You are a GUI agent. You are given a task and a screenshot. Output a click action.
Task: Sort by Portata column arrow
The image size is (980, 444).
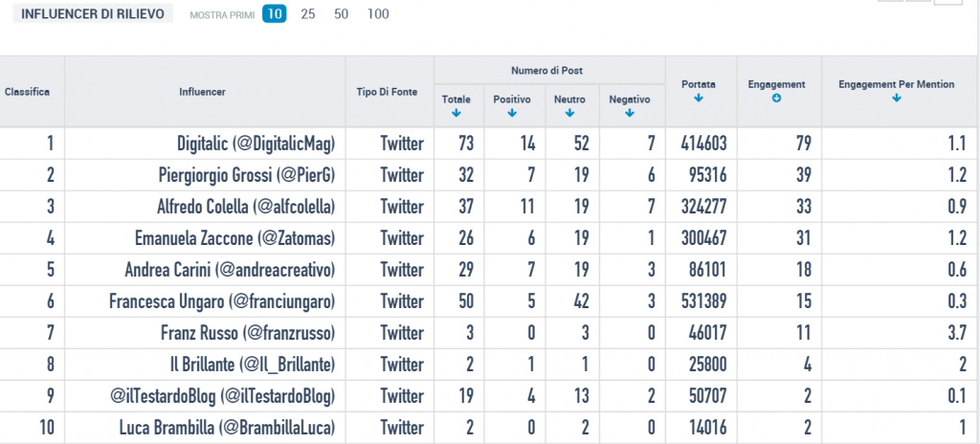[x=699, y=99]
